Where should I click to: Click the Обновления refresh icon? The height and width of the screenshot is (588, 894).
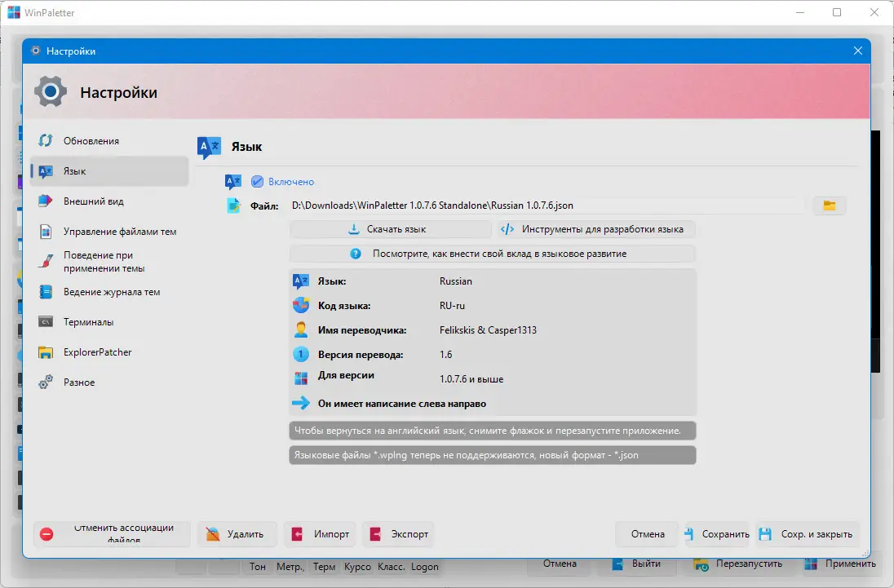click(46, 141)
